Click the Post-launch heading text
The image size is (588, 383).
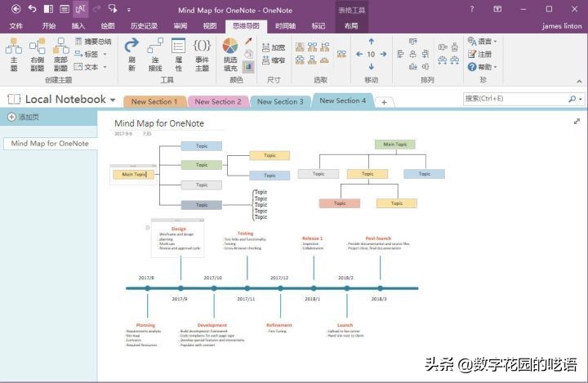378,238
